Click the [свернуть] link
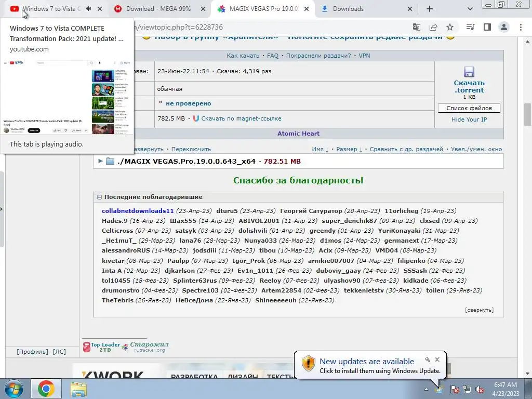Image resolution: width=532 pixels, height=399 pixels. 479,310
